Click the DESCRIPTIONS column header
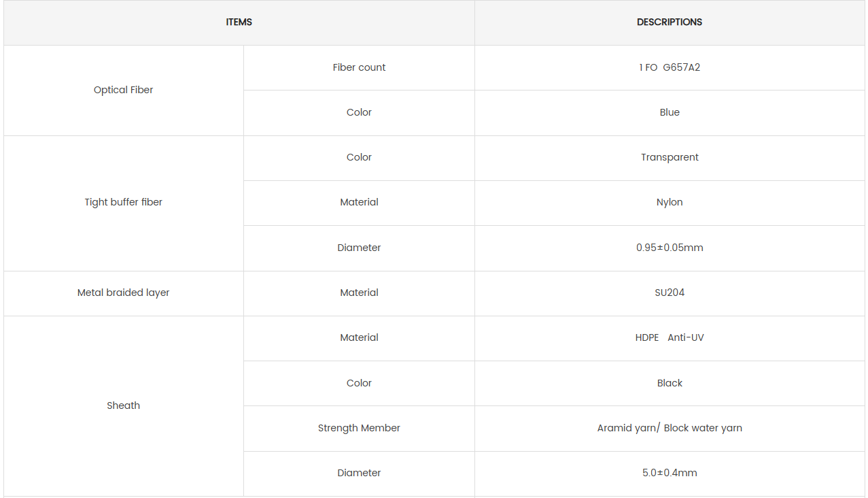This screenshot has height=498, width=868. (670, 22)
